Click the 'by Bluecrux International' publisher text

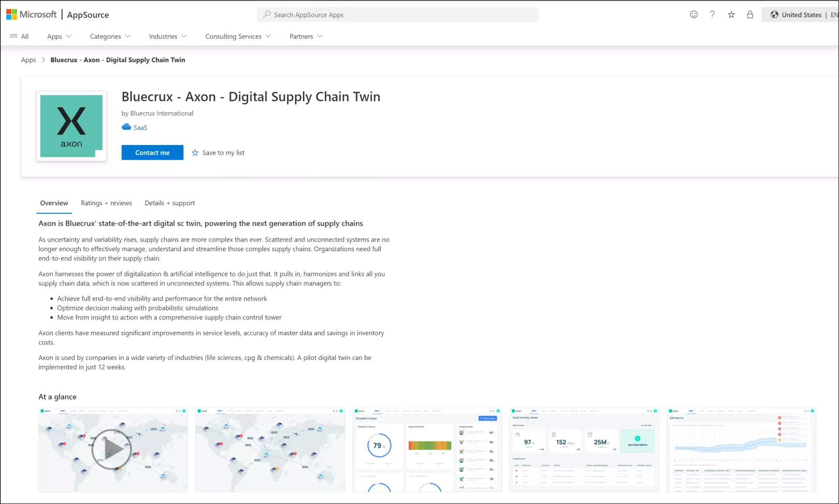[x=157, y=113]
